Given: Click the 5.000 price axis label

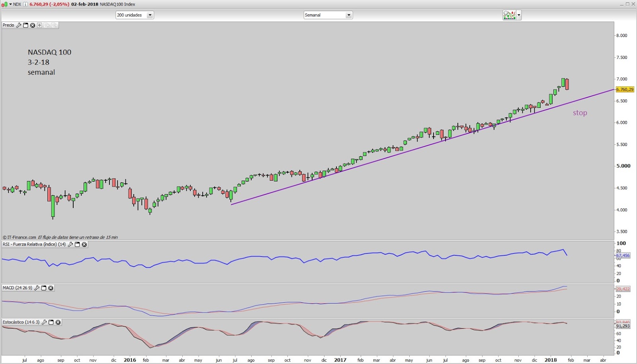Looking at the screenshot, I should [x=623, y=166].
